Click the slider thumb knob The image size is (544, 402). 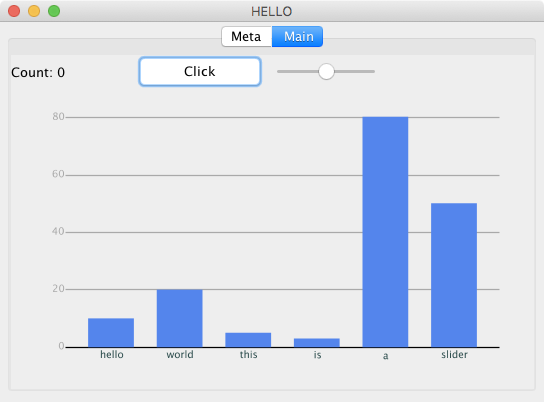click(x=326, y=71)
